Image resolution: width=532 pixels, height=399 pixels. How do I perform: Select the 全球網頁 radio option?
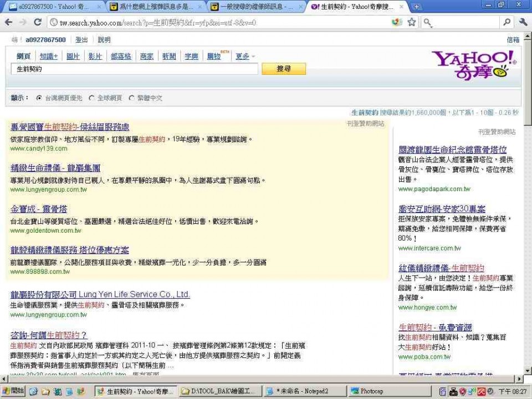(x=91, y=98)
